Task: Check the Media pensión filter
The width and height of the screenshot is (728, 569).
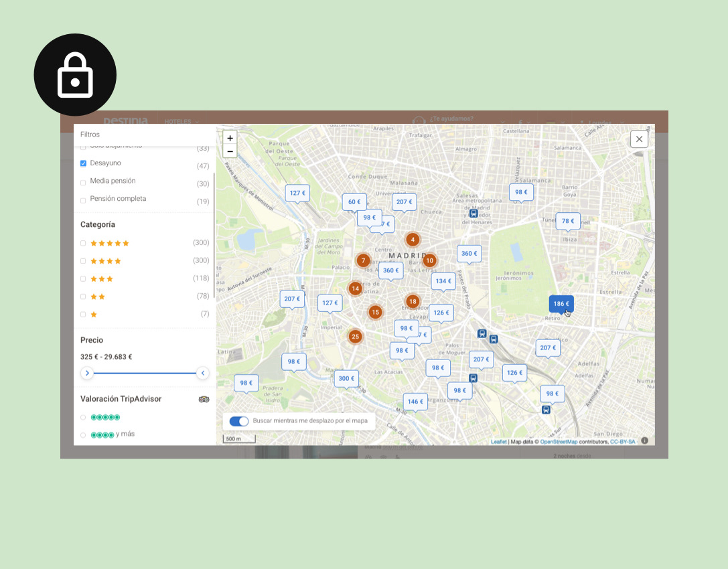Action: pyautogui.click(x=83, y=182)
